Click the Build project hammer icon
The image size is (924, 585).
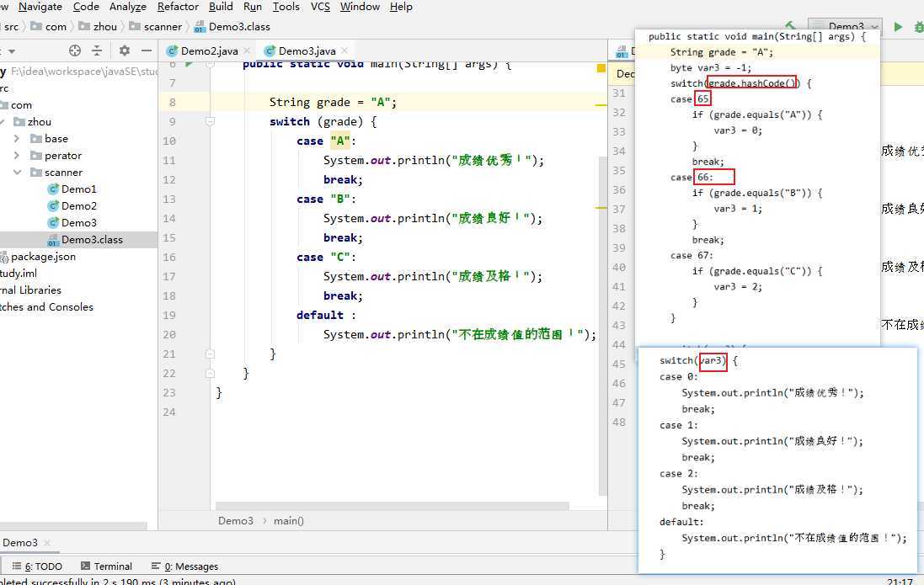pos(792,26)
